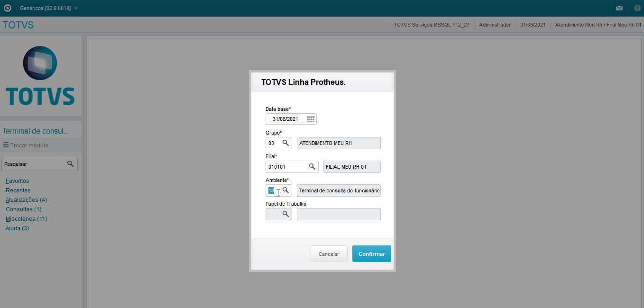644x308 pixels.
Task: Open Favoritos in the sidebar menu
Action: [x=18, y=181]
